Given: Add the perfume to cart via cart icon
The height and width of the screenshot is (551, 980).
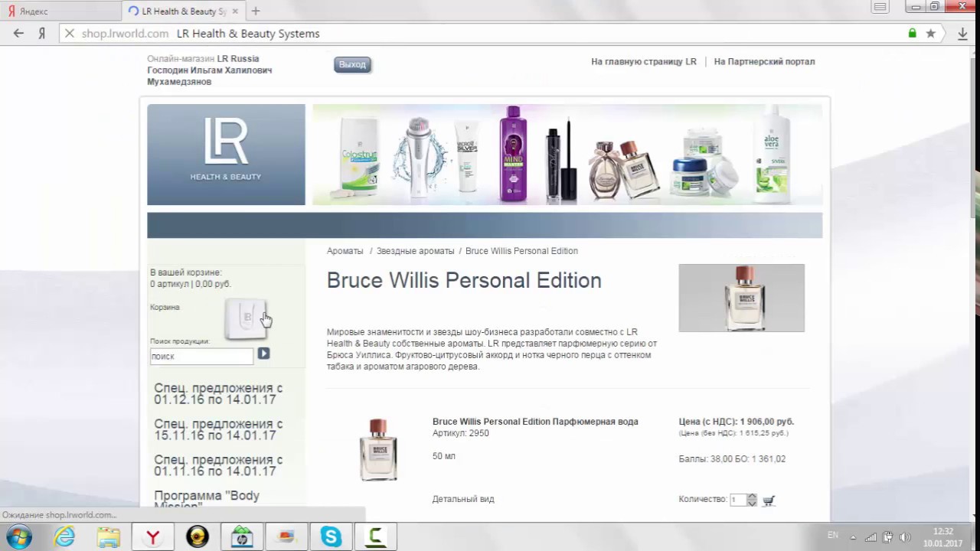Looking at the screenshot, I should pyautogui.click(x=769, y=500).
